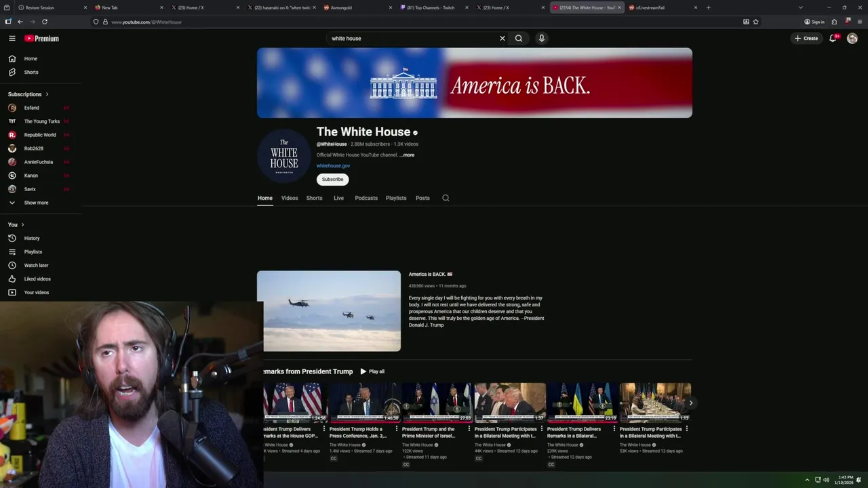Open whitehouse.gov link

[x=333, y=166]
